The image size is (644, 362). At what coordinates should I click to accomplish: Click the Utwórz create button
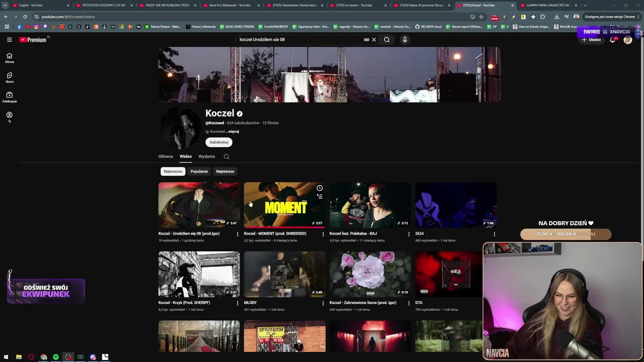click(x=591, y=40)
